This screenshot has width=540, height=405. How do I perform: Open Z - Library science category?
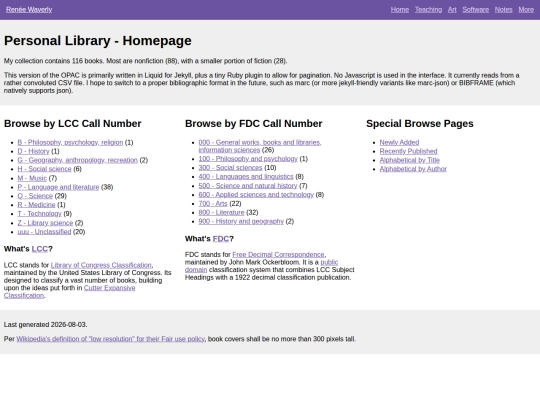click(x=45, y=223)
